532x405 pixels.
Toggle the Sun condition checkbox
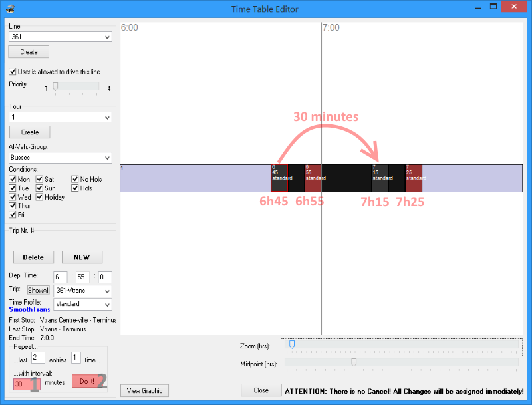click(x=39, y=188)
